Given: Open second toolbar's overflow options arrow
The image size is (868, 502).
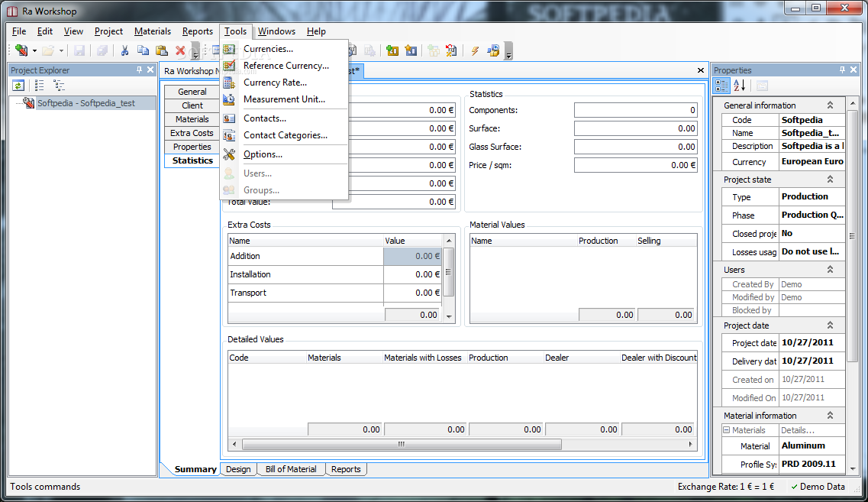Looking at the screenshot, I should (x=508, y=52).
